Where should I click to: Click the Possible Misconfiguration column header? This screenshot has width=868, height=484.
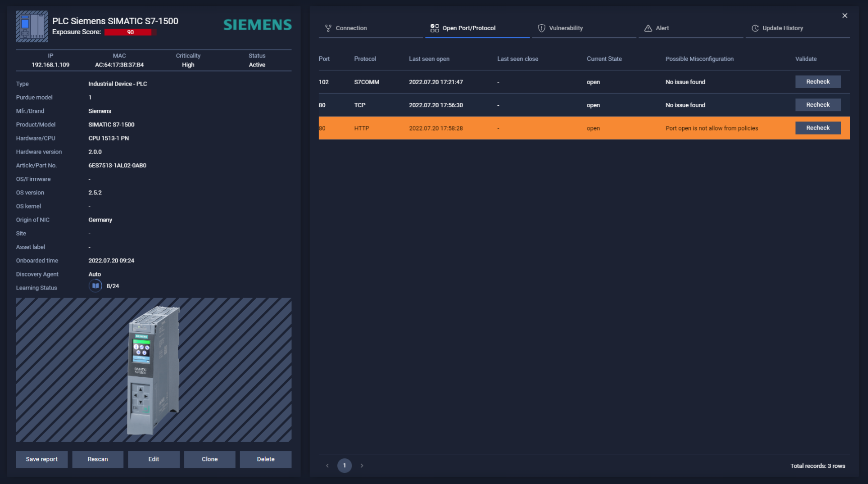[699, 59]
